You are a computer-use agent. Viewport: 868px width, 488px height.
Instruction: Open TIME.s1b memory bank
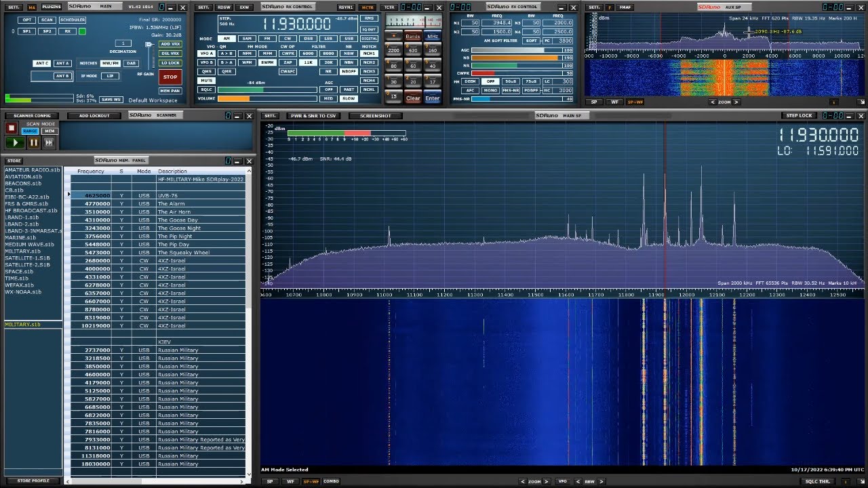click(16, 278)
